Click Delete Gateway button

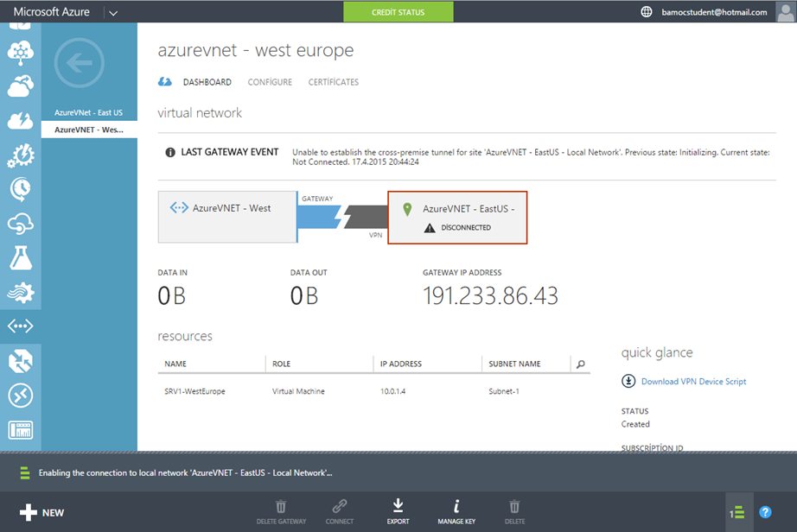click(x=281, y=511)
